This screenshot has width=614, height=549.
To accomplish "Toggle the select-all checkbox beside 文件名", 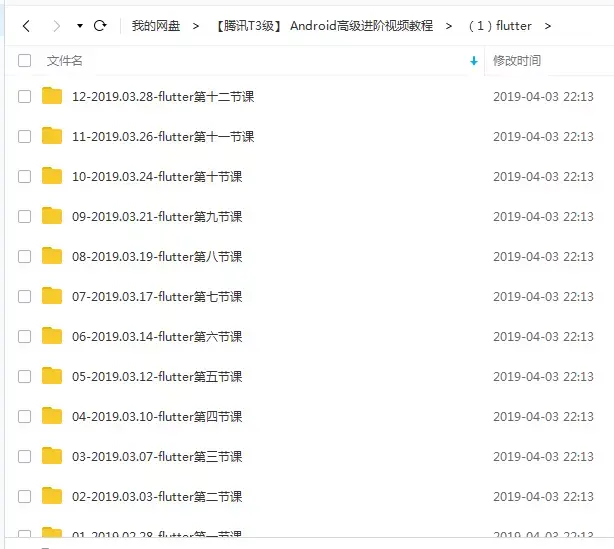I will (x=24, y=61).
